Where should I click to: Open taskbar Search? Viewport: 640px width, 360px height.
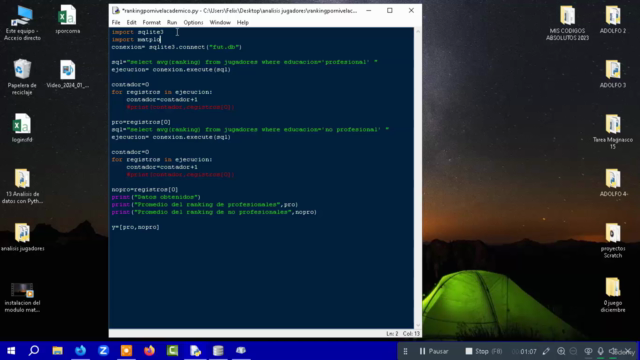click(x=34, y=351)
